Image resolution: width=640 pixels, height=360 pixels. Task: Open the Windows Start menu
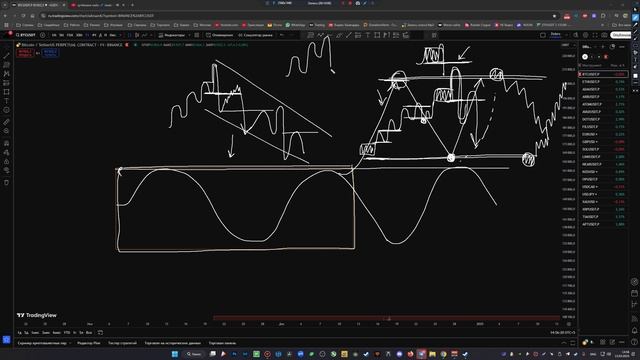click(x=175, y=354)
